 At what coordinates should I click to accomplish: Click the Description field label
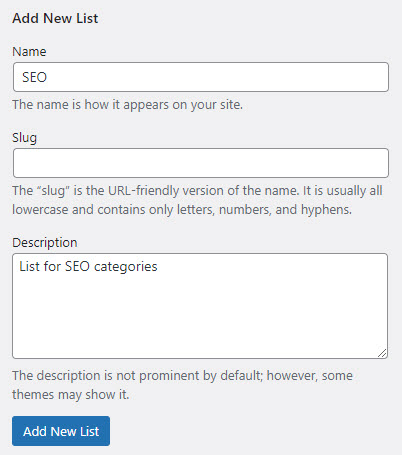pos(45,243)
